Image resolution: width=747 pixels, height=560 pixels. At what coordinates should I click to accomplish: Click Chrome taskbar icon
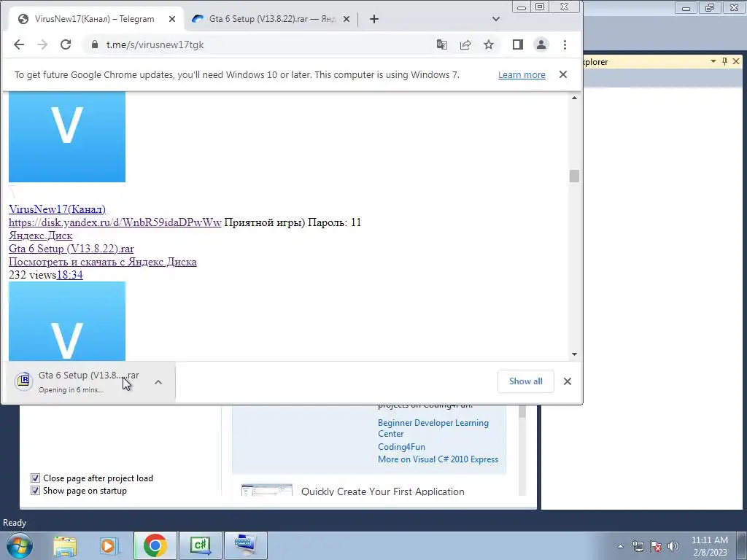tap(155, 545)
